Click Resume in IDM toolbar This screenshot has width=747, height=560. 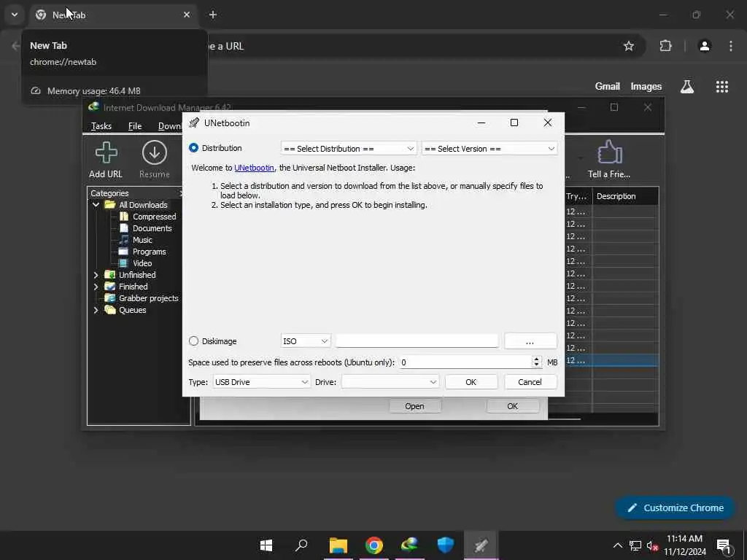coord(155,160)
